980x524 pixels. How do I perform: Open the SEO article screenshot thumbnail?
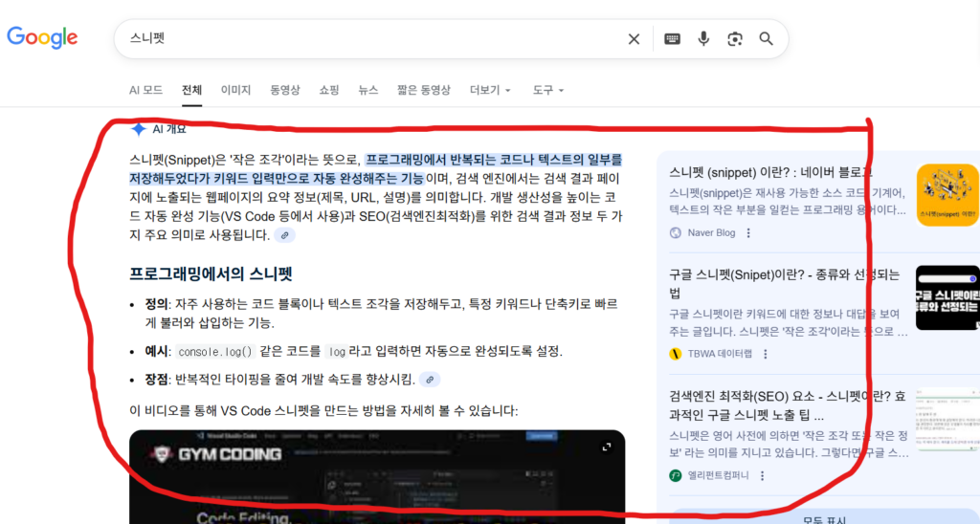[x=947, y=420]
